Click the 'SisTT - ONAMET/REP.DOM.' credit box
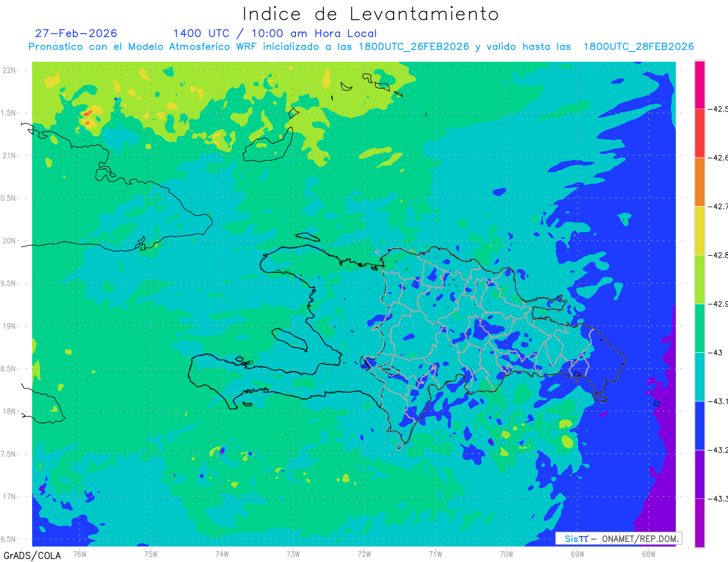Screen dimensions: 728x562 tap(618, 538)
